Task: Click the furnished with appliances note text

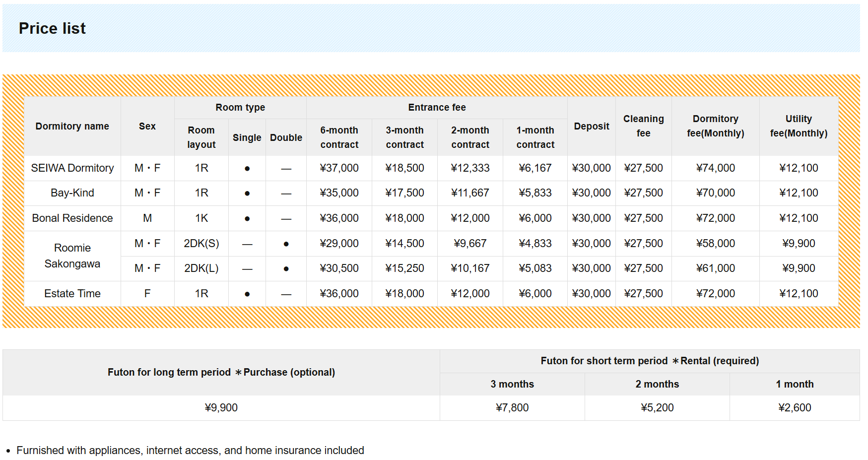Action: [190, 451]
